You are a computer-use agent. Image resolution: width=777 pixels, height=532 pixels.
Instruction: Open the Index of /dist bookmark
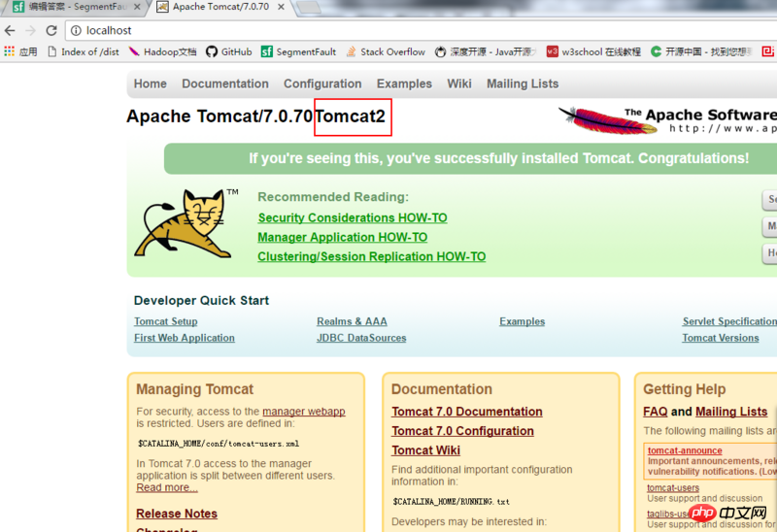click(84, 51)
